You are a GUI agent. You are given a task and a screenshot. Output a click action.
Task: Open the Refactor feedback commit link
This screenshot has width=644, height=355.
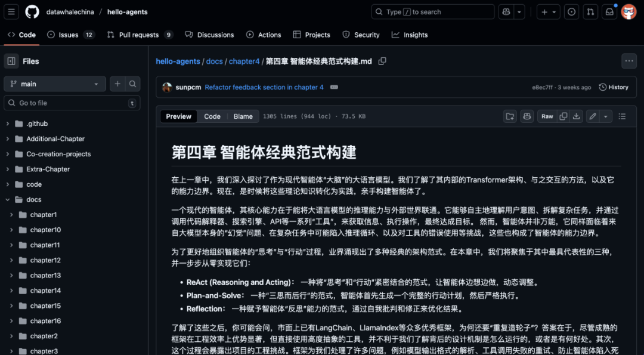(x=264, y=87)
